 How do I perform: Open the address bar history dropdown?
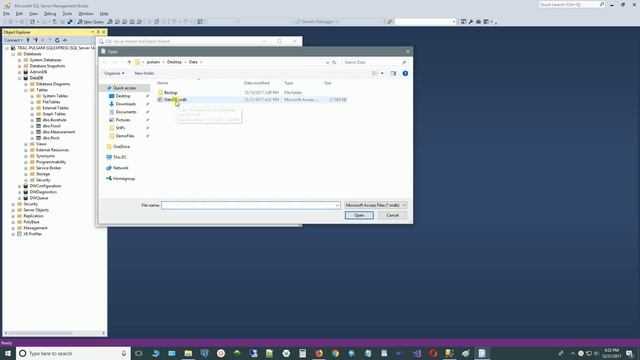coord(327,62)
